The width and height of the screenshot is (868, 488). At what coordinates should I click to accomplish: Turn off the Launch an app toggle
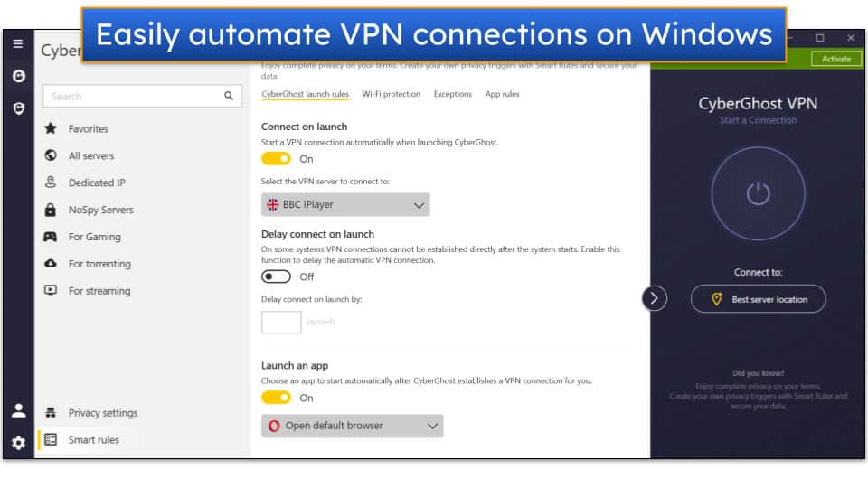pyautogui.click(x=277, y=398)
